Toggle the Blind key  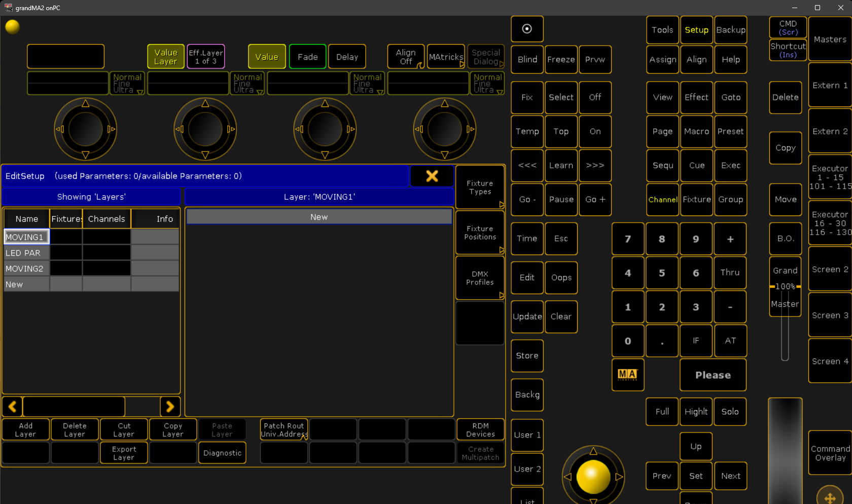[527, 59]
